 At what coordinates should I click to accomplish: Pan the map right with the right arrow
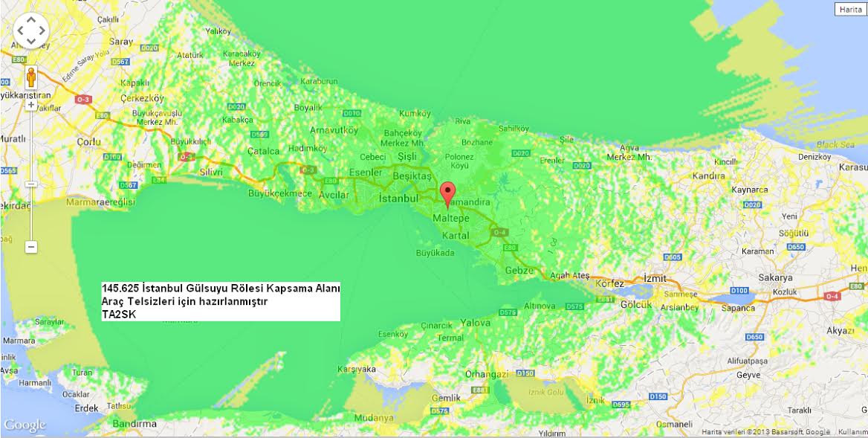click(x=42, y=30)
